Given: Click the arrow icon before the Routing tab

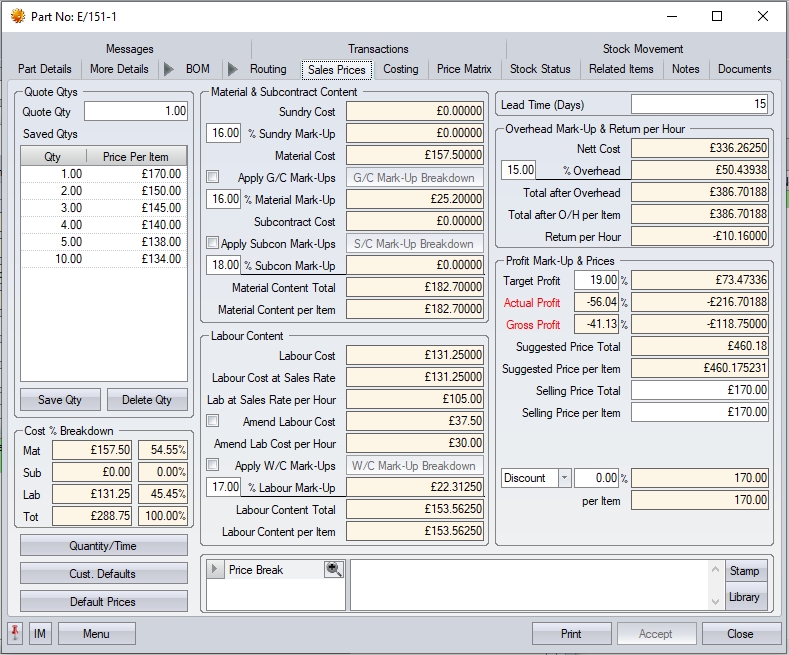Looking at the screenshot, I should (233, 69).
